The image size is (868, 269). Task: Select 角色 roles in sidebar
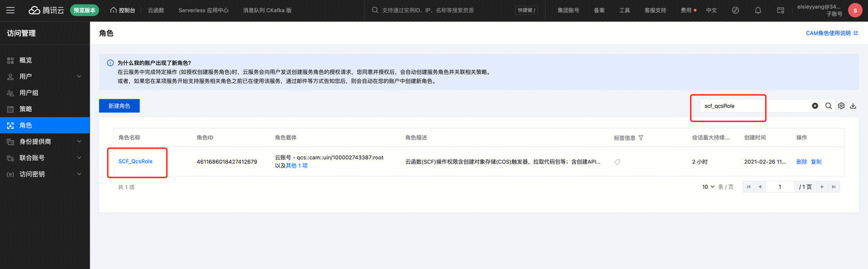tap(45, 125)
